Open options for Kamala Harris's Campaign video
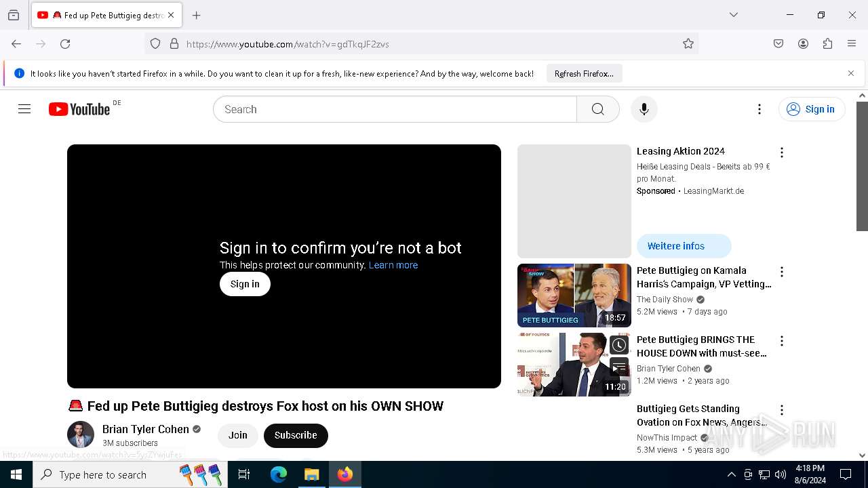Screen dimensions: 868x488 tap(782, 272)
